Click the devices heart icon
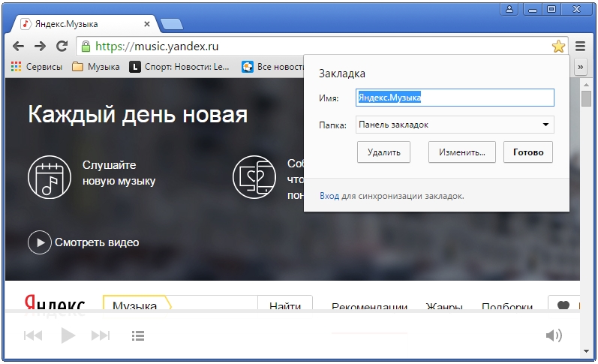The width and height of the screenshot is (598, 364). [x=254, y=177]
